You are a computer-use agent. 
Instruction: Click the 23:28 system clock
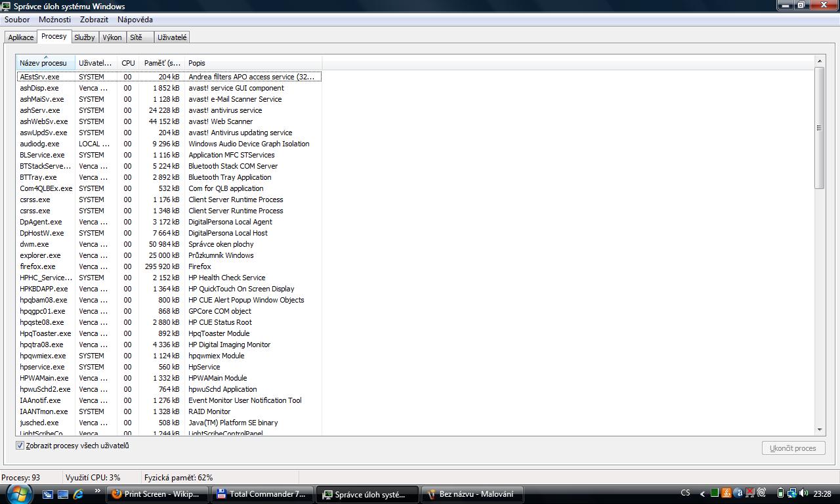[x=822, y=493]
